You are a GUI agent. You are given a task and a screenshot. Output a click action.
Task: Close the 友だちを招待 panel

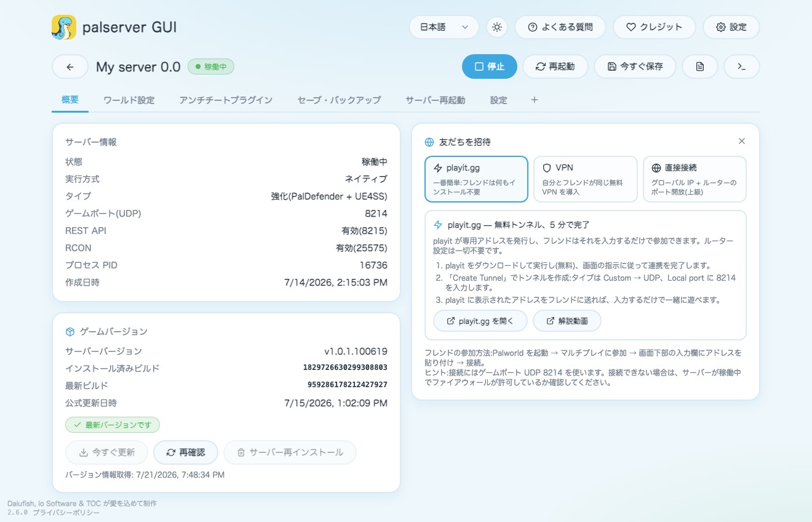coord(742,141)
